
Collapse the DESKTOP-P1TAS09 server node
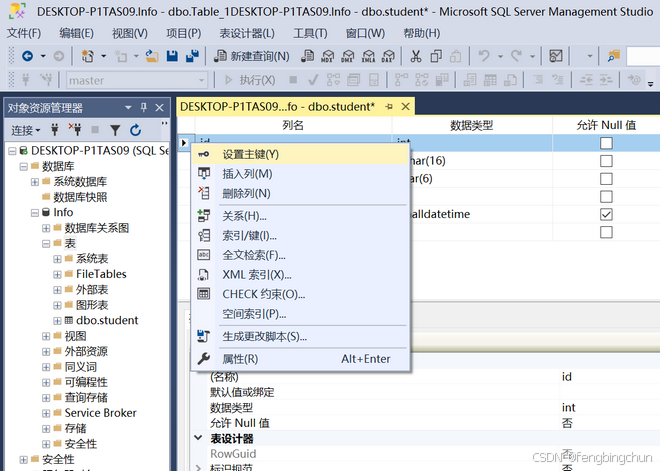point(12,151)
